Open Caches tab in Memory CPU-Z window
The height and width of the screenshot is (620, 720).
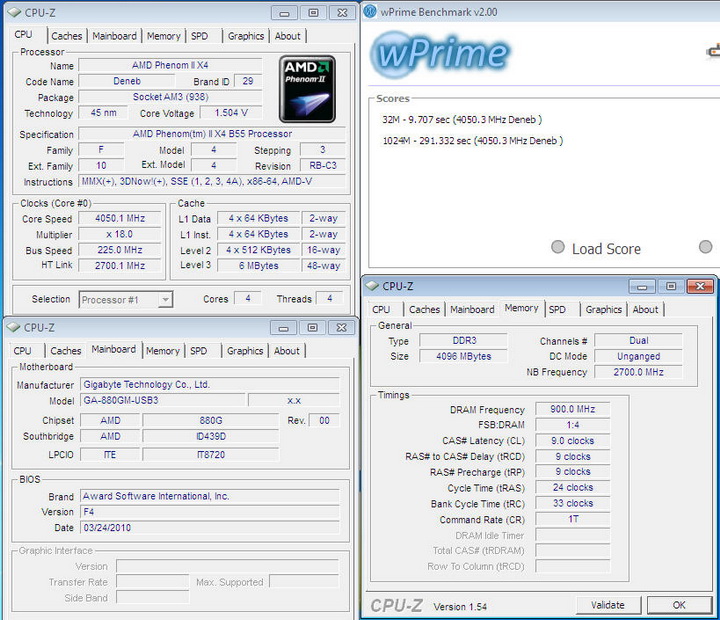424,310
